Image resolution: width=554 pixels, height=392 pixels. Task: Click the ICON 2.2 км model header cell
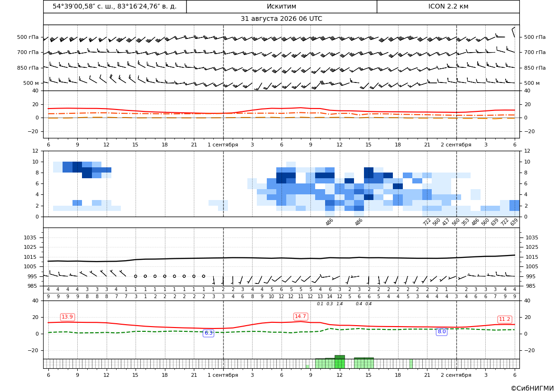click(x=448, y=6)
